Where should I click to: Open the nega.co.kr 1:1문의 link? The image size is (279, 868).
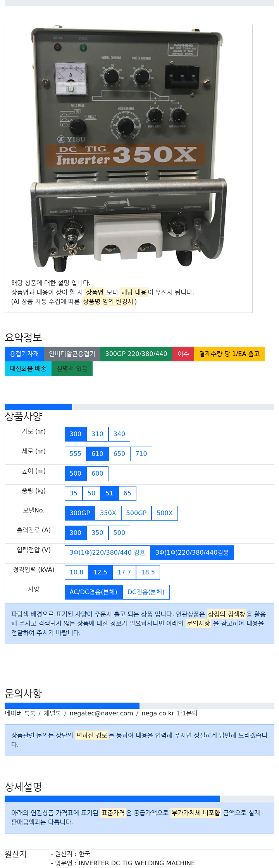pyautogui.click(x=169, y=713)
